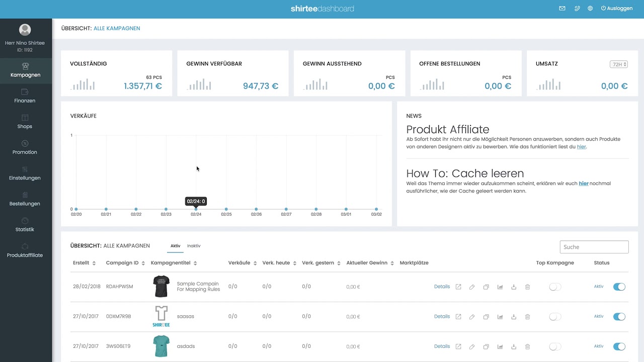The image size is (644, 362).
Task: Toggle Top Kampagne for asdads campaign
Action: (555, 346)
